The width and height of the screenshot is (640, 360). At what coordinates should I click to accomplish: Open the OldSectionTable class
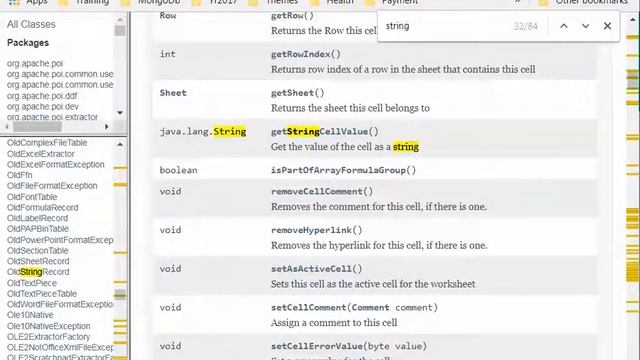(38, 251)
